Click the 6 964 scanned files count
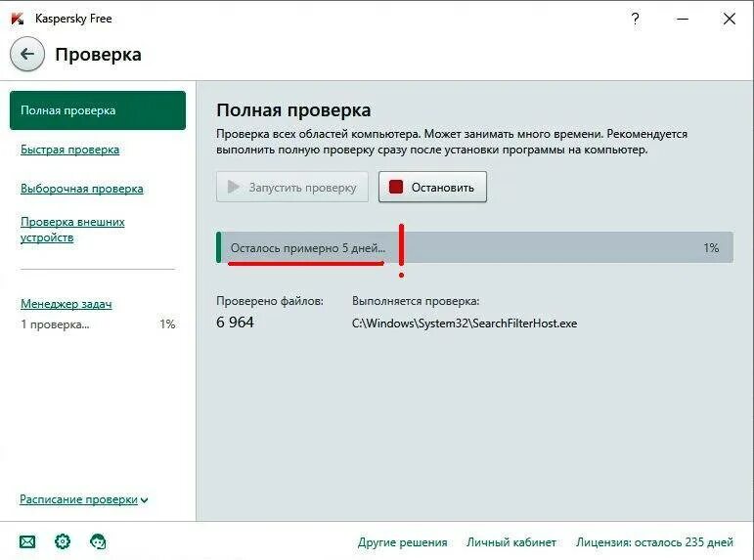Viewport: 754px width, 560px height. pos(235,323)
